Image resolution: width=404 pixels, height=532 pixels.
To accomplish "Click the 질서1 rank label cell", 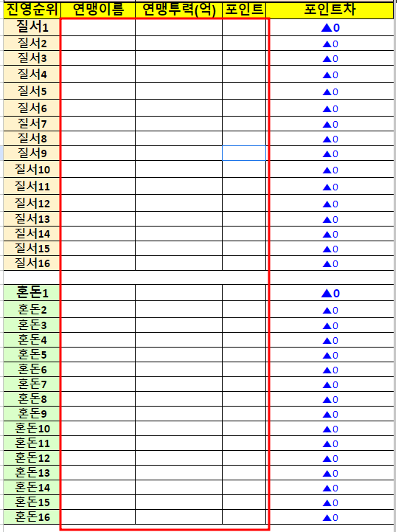I will pyautogui.click(x=32, y=27).
